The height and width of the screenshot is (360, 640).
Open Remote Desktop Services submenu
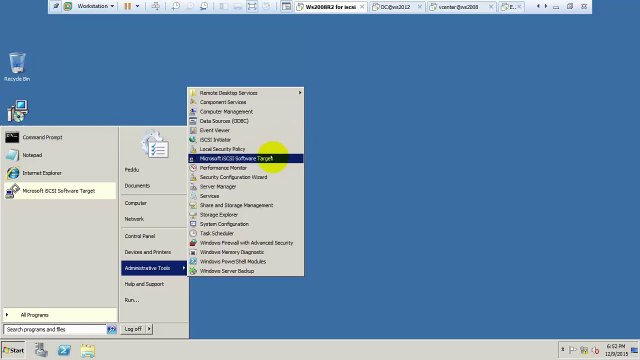pos(245,93)
